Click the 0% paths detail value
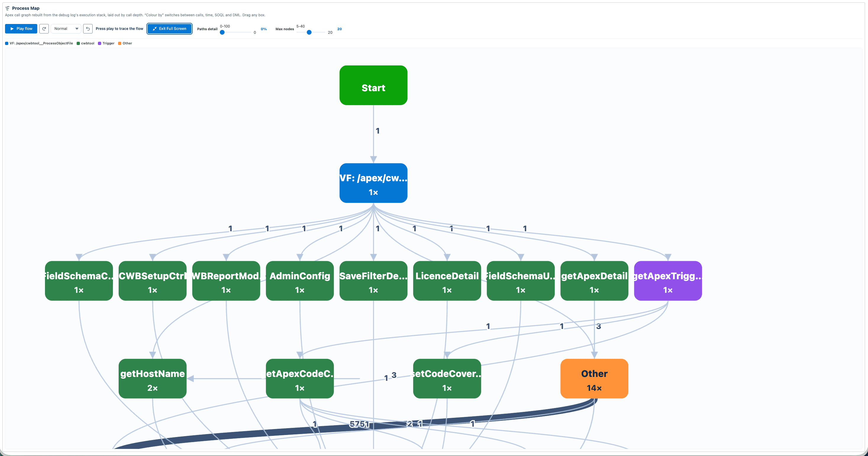 click(264, 29)
